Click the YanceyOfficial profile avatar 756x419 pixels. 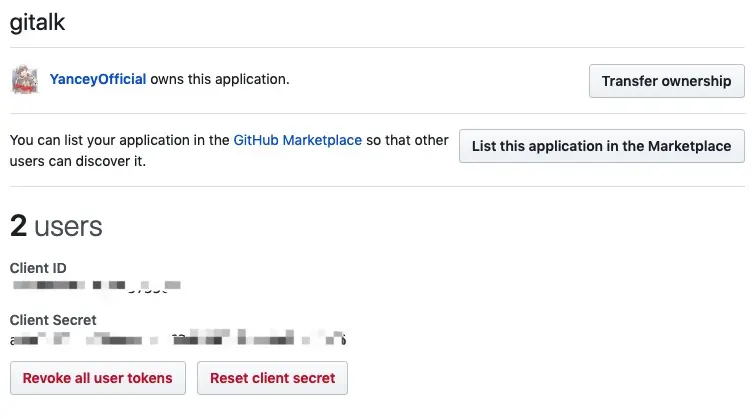pyautogui.click(x=25, y=80)
